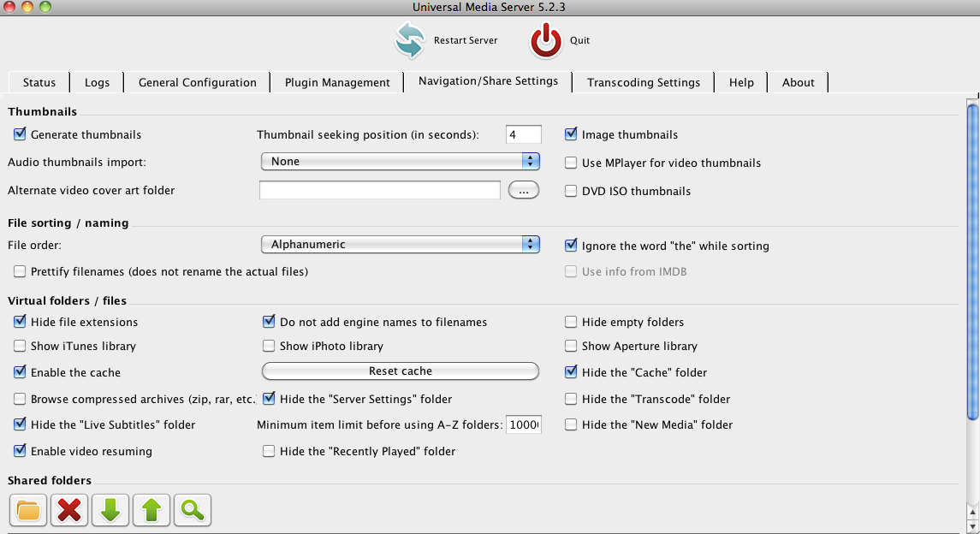Click the vertical scrollbar thumb

972,263
